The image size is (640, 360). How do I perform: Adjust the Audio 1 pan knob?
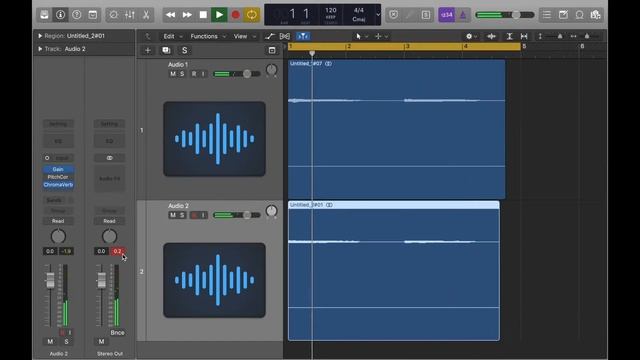click(x=271, y=70)
